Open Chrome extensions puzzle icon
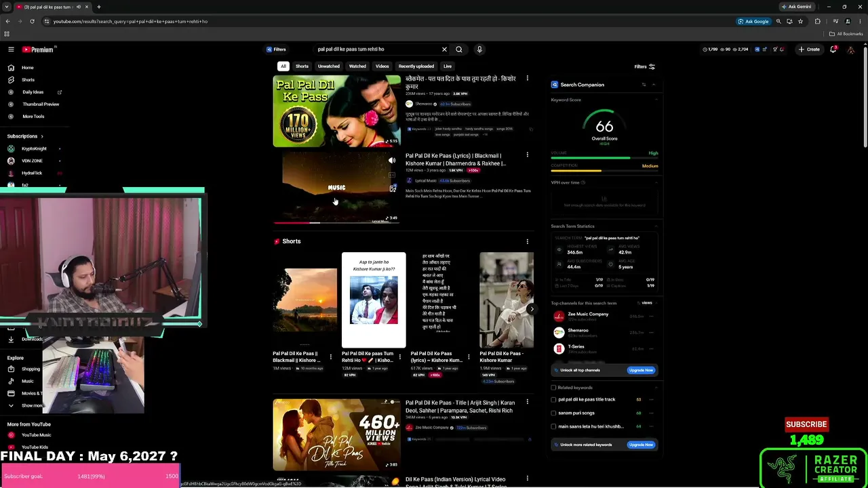 tap(817, 21)
